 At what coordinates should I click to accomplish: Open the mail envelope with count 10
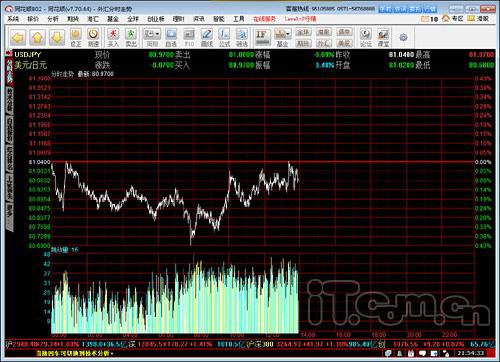(430, 19)
